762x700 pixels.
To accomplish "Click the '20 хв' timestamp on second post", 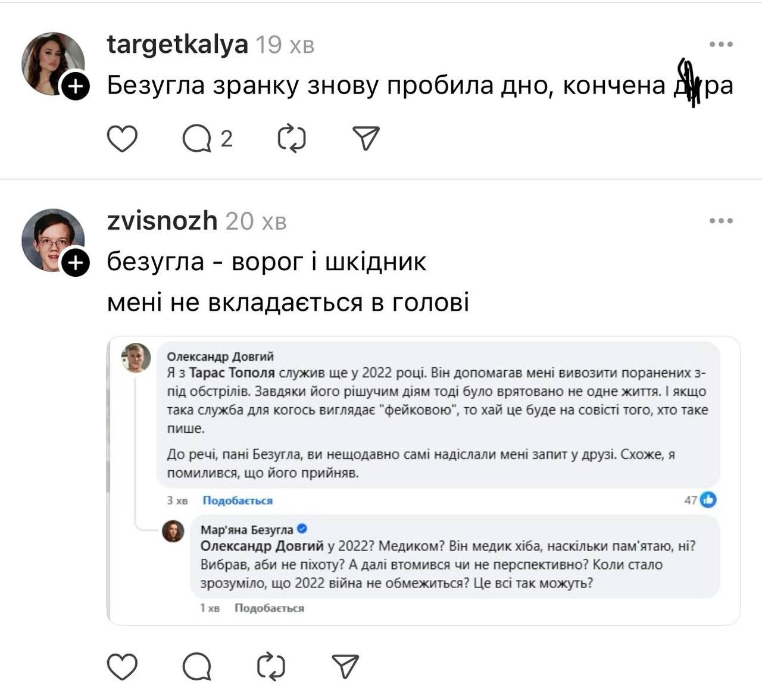I will click(x=256, y=221).
